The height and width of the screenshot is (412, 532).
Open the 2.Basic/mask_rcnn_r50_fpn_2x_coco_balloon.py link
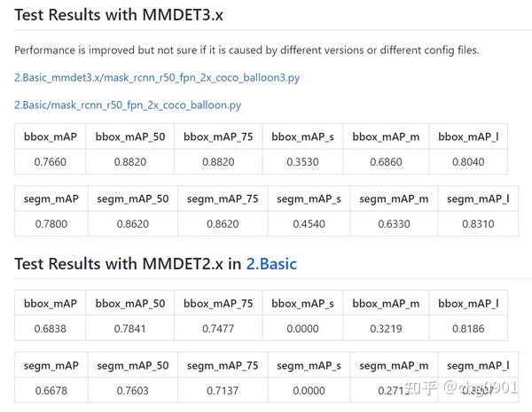point(128,105)
